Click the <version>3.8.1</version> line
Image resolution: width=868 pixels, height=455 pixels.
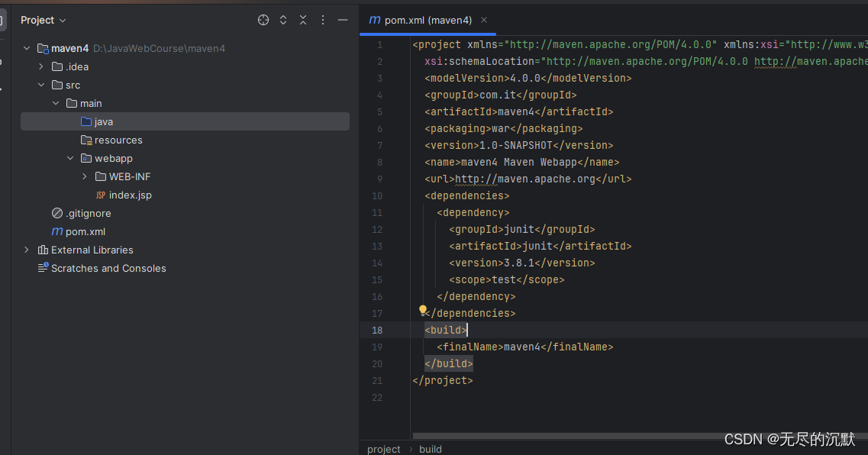coord(522,263)
